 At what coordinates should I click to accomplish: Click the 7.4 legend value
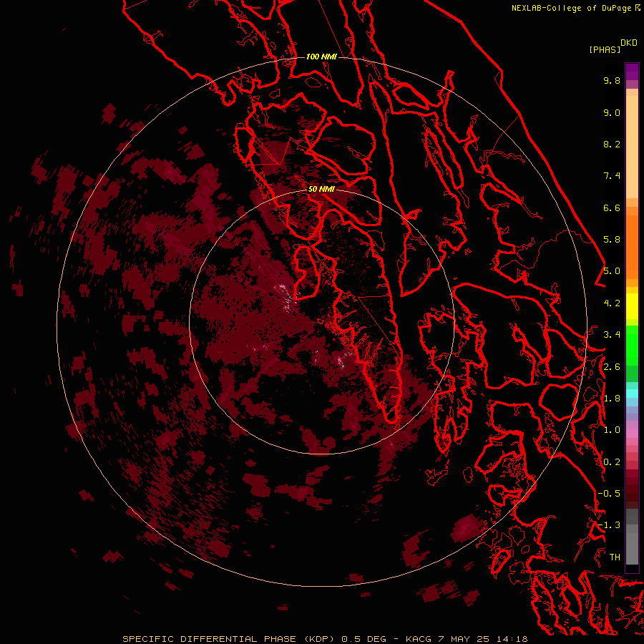tap(612, 176)
